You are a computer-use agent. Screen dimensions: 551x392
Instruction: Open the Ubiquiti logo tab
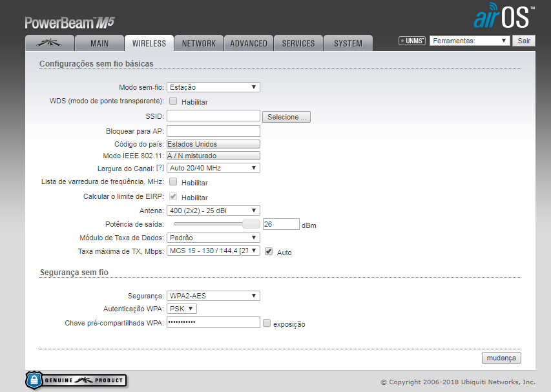click(x=50, y=43)
